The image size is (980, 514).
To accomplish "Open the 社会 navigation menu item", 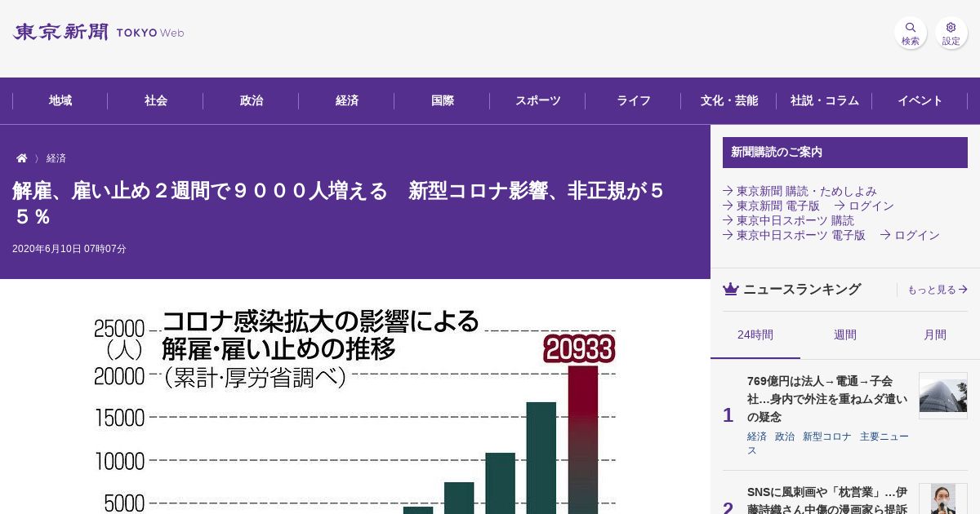I will coord(156,101).
